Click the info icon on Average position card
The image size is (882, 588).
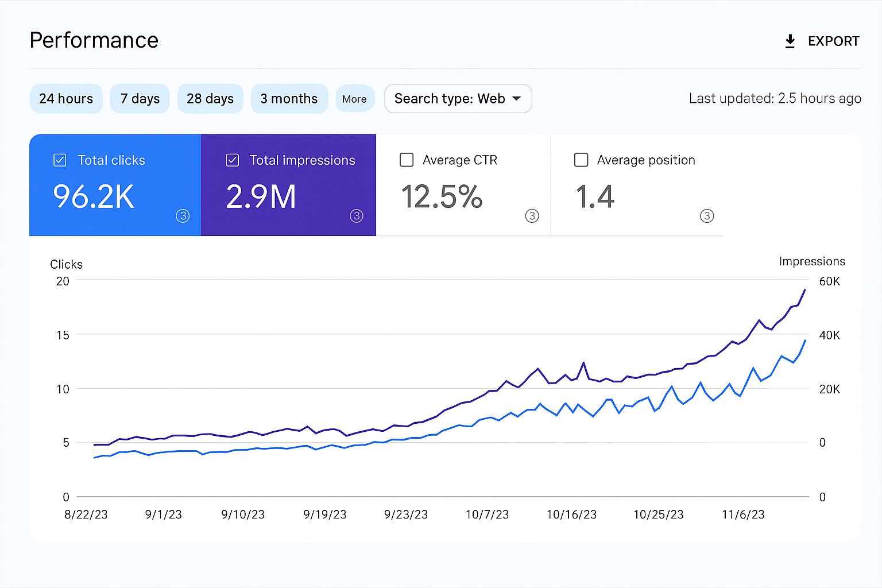pyautogui.click(x=707, y=216)
